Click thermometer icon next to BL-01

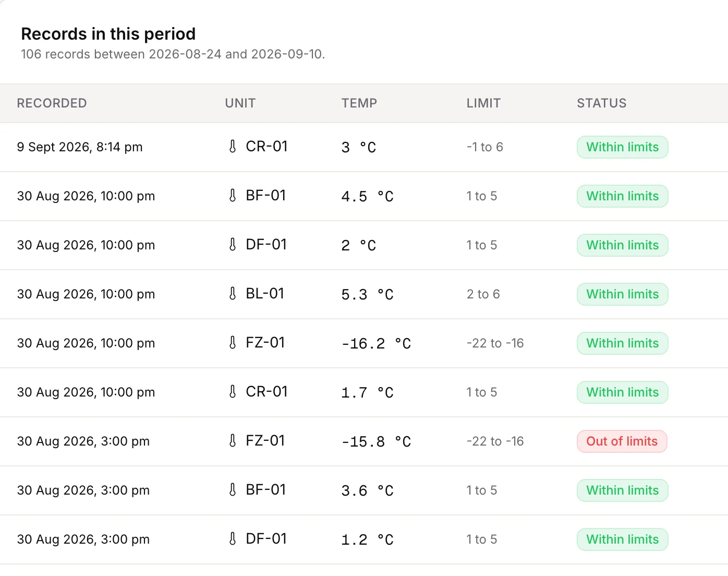(x=233, y=294)
